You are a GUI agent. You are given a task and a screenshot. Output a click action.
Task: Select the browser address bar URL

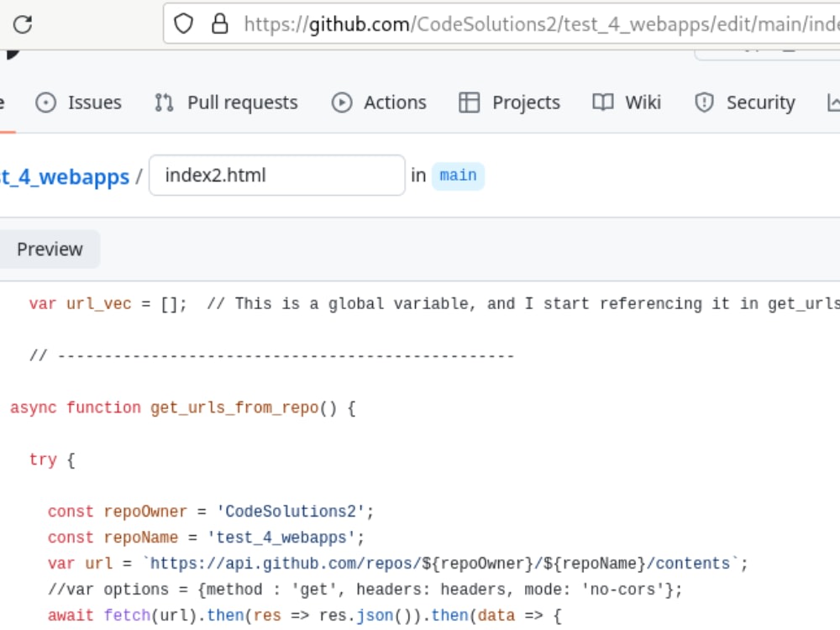538,24
